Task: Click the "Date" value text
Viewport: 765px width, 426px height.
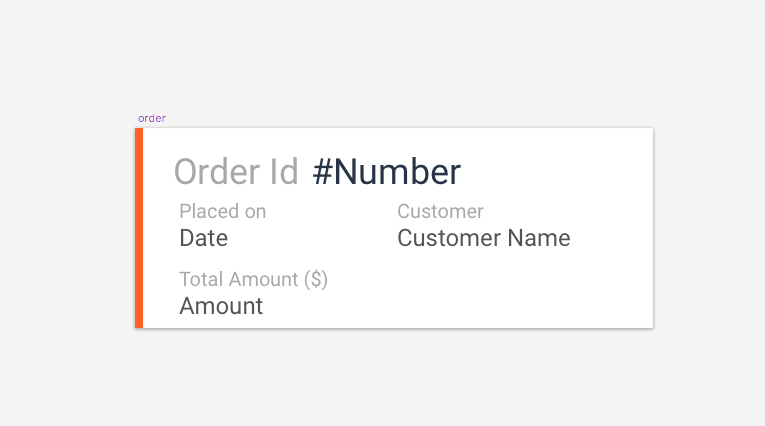Action: coord(203,238)
